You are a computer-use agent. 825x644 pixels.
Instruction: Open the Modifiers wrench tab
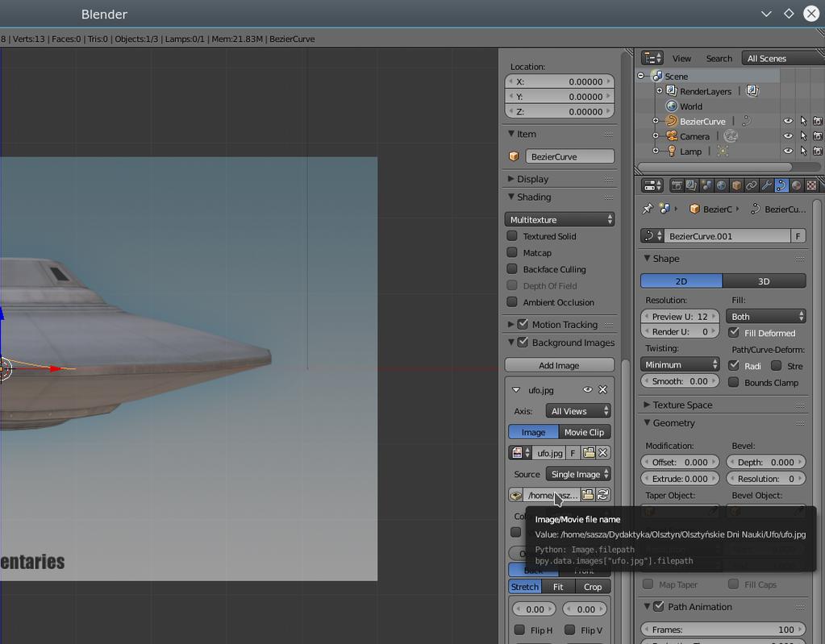pos(767,185)
